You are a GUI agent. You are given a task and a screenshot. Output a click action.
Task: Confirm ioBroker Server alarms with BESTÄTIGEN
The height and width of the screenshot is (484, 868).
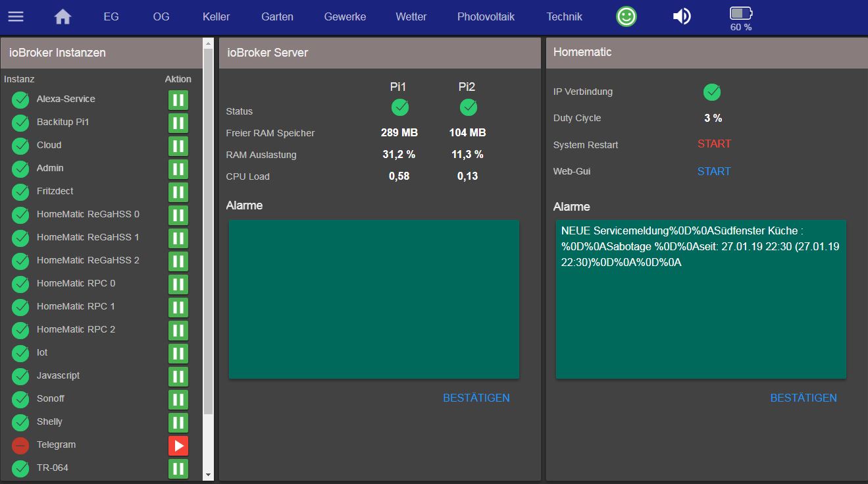tap(476, 398)
